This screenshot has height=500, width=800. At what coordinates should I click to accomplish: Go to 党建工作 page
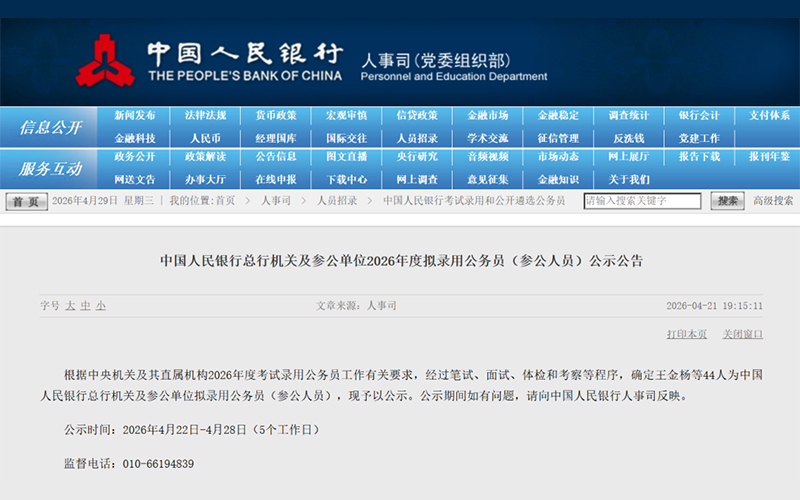(x=699, y=139)
